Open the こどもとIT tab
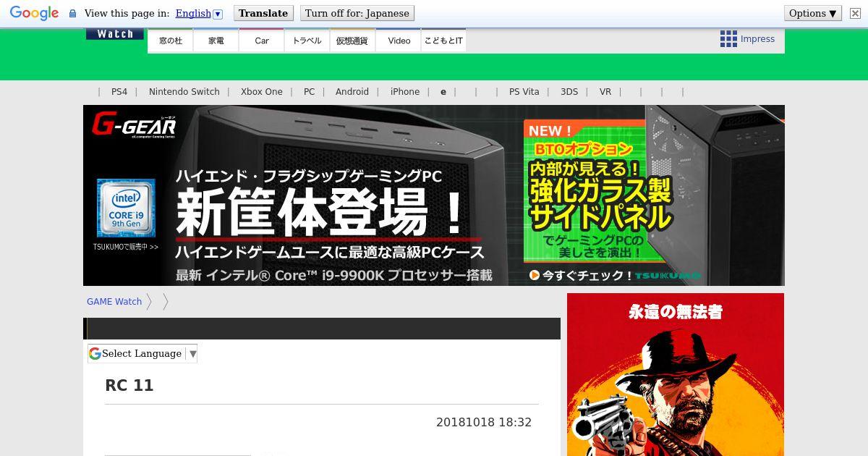This screenshot has width=868, height=456. click(x=443, y=41)
